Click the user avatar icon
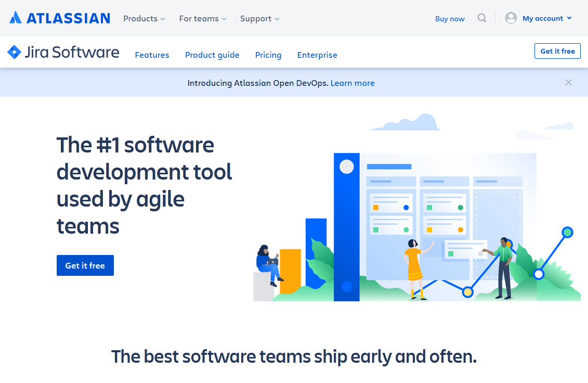Viewport: 588px width, 383px height. click(x=511, y=18)
